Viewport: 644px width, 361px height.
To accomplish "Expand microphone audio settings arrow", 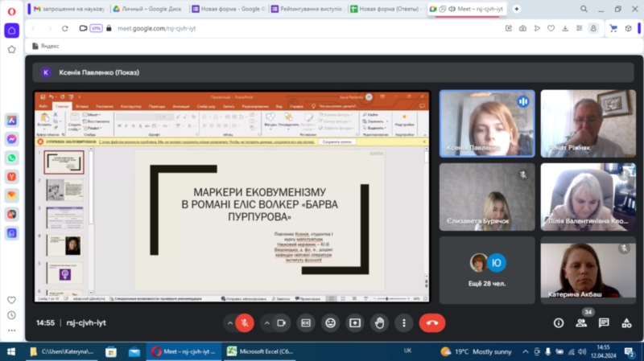I will click(x=230, y=322).
